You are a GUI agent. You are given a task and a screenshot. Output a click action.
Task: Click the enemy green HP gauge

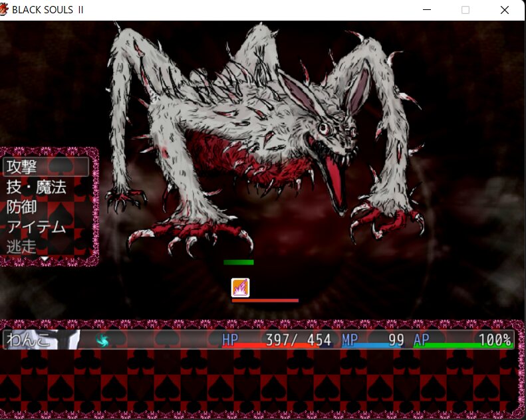pos(239,262)
